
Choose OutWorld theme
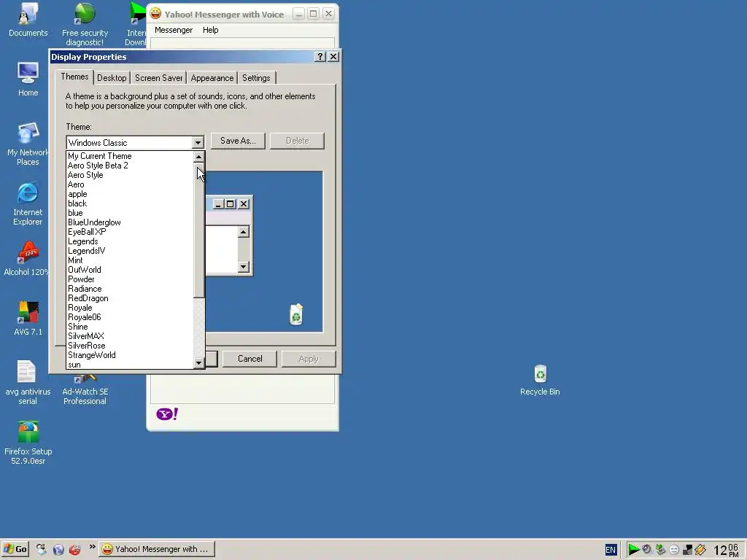130,270
